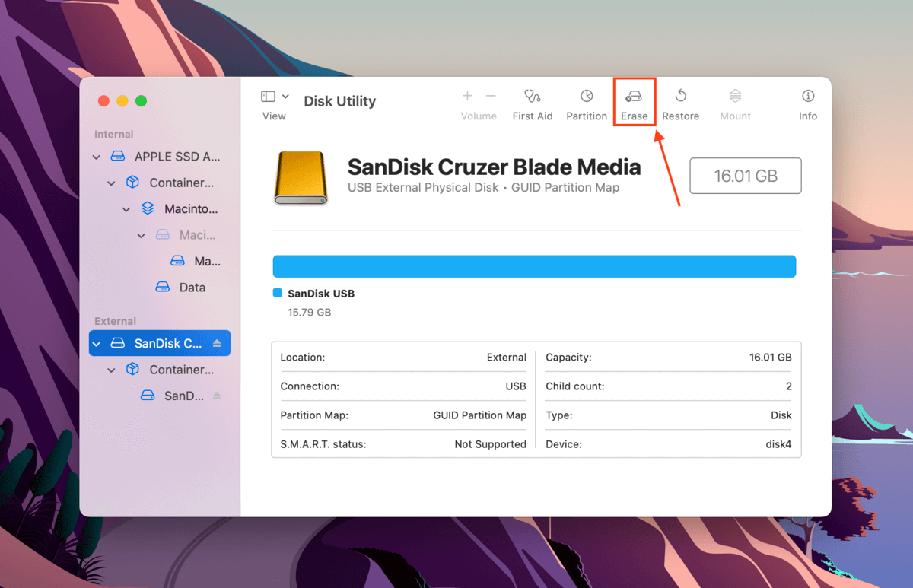
Task: Click the External section header in the sidebar
Action: [x=115, y=321]
